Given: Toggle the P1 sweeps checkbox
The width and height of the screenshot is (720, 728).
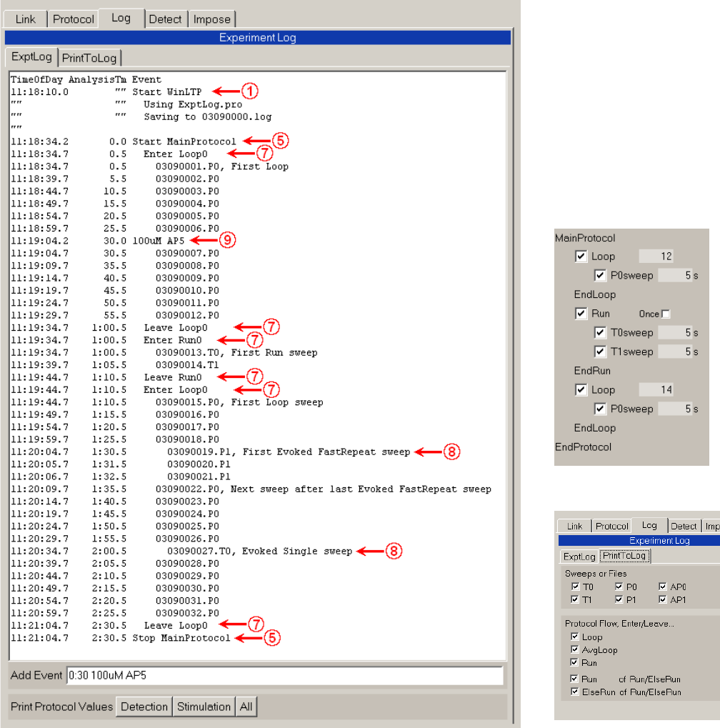Looking at the screenshot, I should point(619,599).
